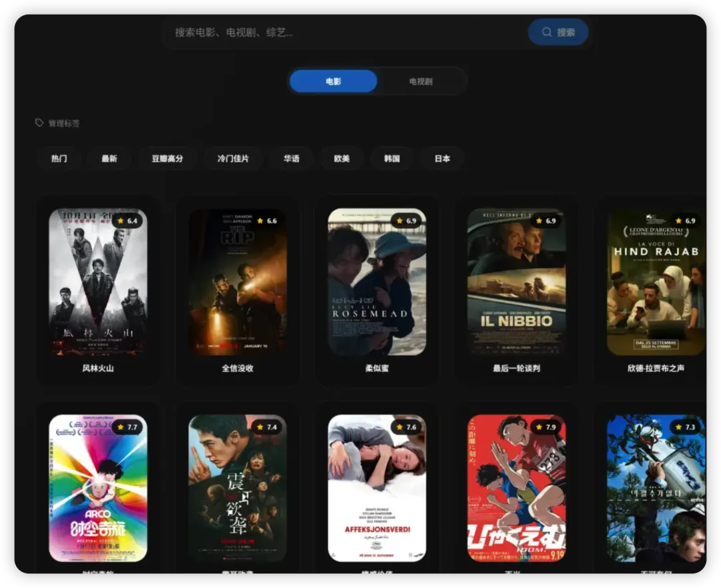Image resolution: width=721 pixels, height=588 pixels.
Task: Open the Hind Rajab movie poster
Action: coord(656,282)
